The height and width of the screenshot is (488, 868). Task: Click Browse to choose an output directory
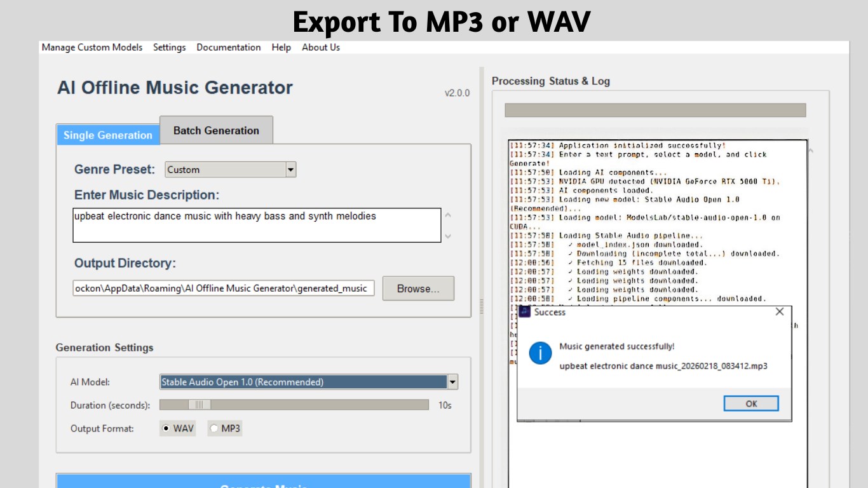[417, 288]
